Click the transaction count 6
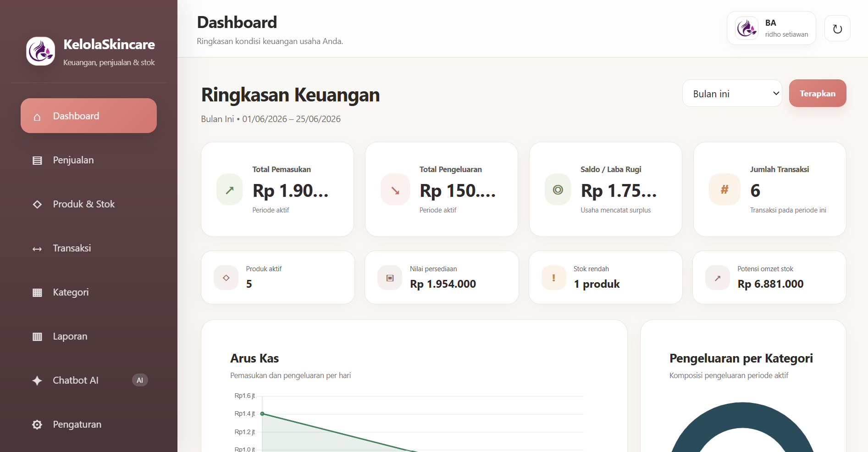This screenshot has height=452, width=868. [x=755, y=190]
